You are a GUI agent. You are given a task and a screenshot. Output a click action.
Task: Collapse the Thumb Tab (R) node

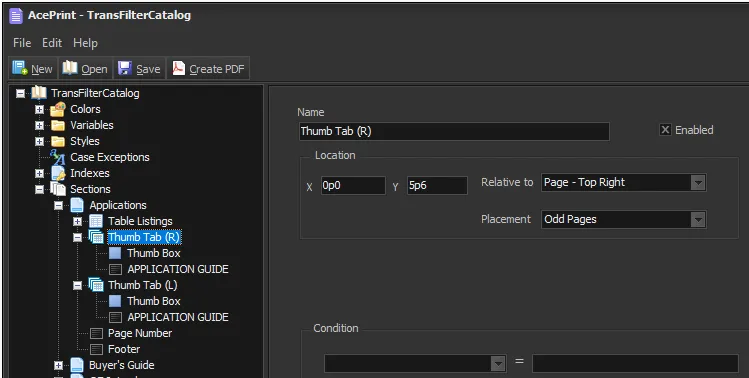click(77, 238)
